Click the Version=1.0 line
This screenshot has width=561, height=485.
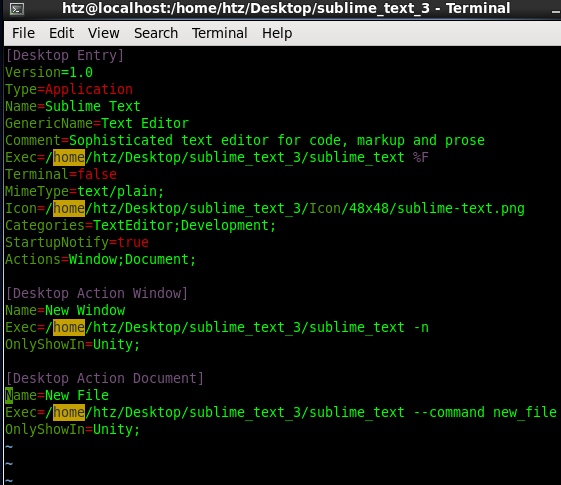click(49, 72)
